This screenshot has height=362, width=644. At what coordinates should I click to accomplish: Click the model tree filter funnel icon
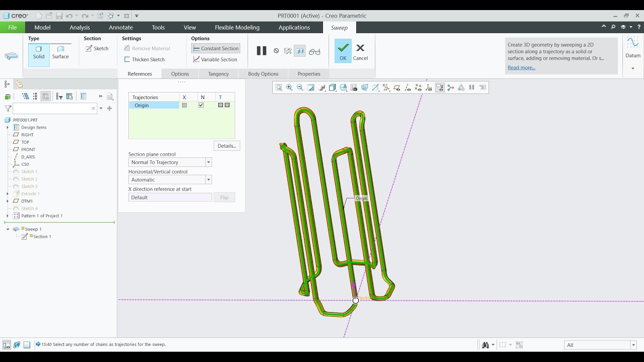point(8,108)
